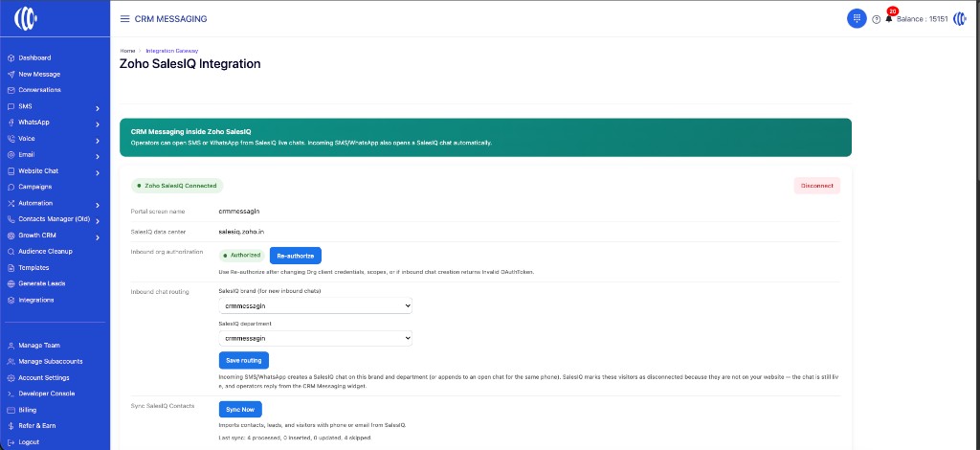Expand the WhatsApp submenu chevron
This screenshot has width=980, height=450.
click(x=98, y=124)
